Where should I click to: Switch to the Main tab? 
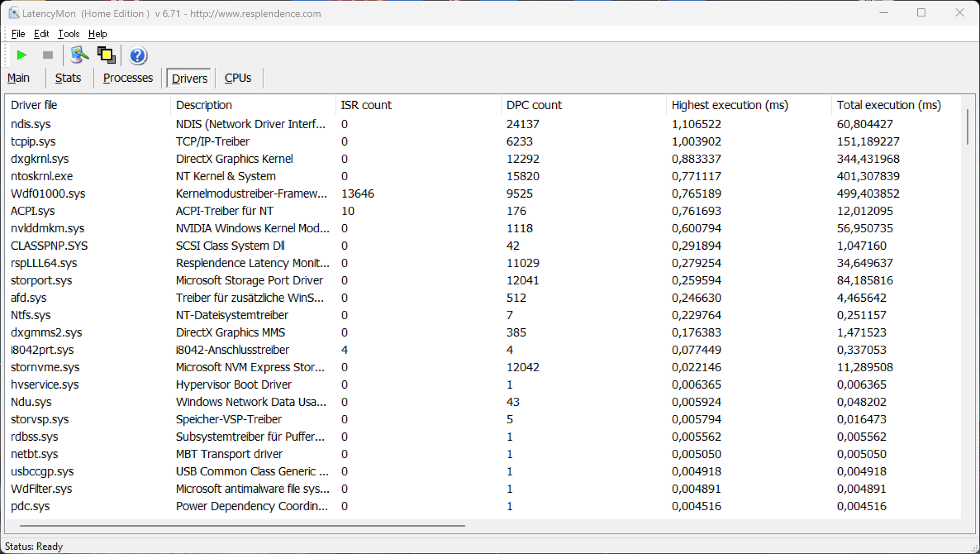coord(18,78)
